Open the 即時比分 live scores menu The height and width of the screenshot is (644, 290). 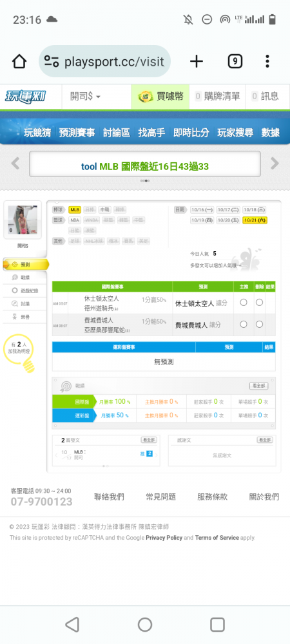tap(191, 132)
